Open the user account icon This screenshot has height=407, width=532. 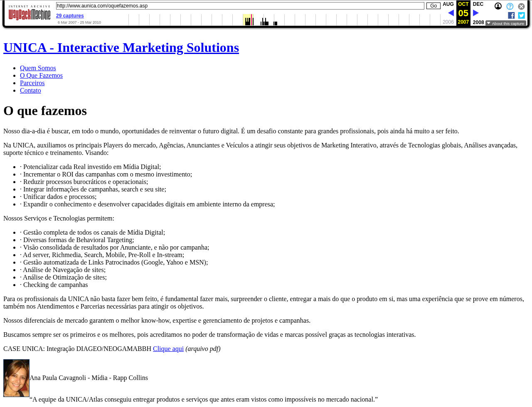(x=498, y=6)
